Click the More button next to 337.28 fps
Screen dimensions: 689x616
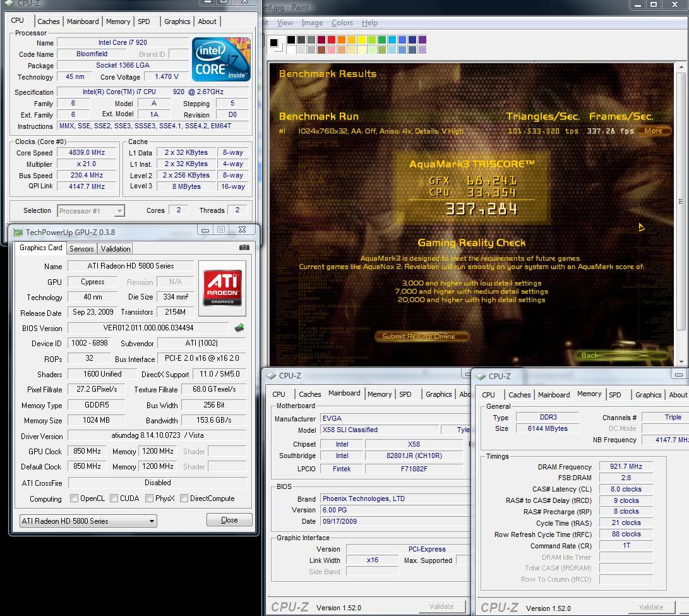pyautogui.click(x=654, y=131)
